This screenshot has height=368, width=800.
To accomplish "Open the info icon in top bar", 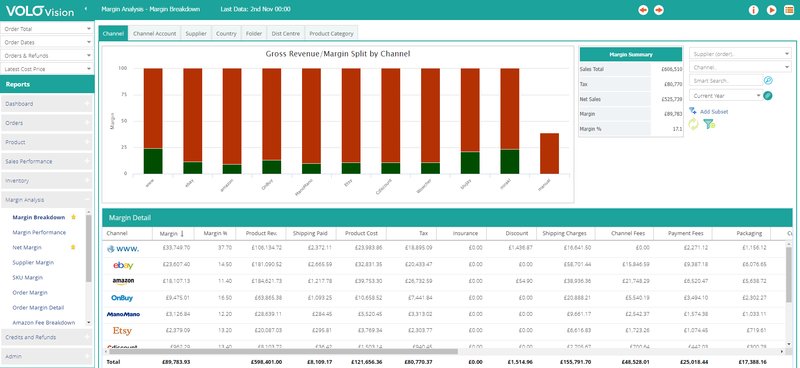I will pyautogui.click(x=754, y=10).
